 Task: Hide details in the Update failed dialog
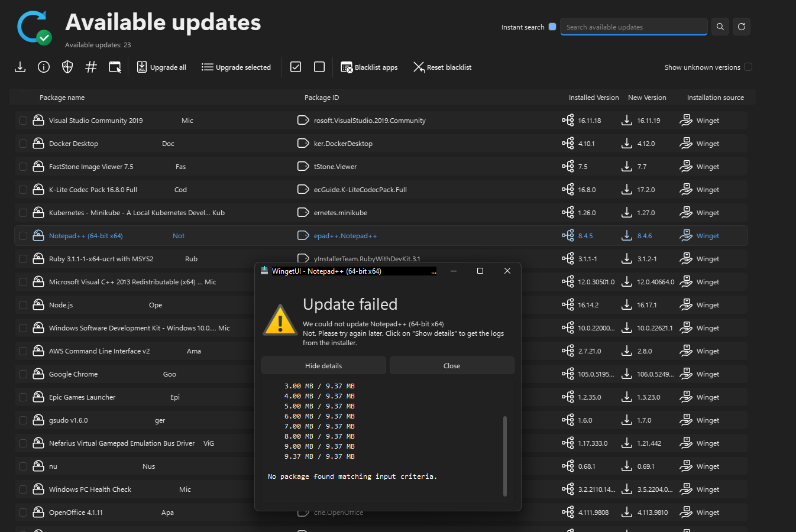[323, 365]
